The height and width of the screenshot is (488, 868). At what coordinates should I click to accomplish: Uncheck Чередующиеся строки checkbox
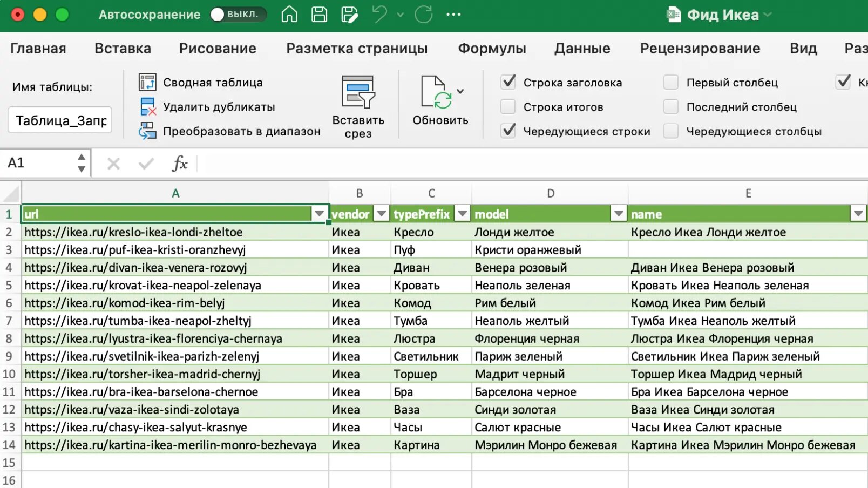pyautogui.click(x=508, y=131)
